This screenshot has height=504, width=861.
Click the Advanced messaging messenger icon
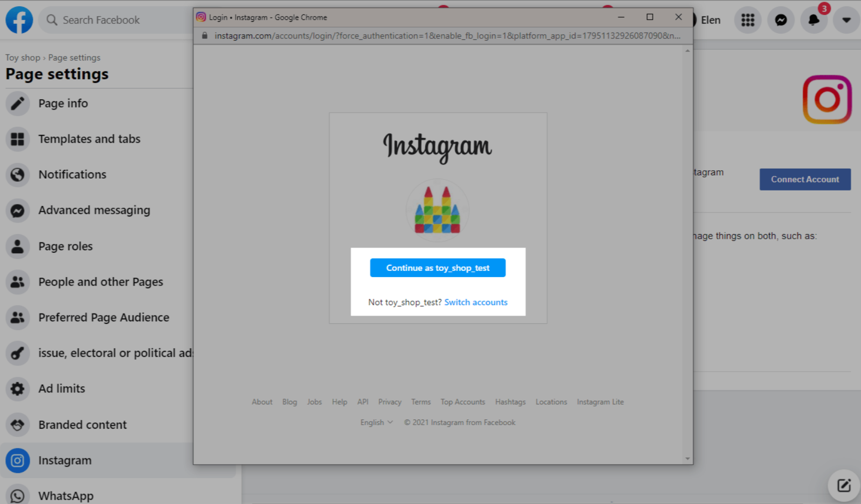point(18,210)
